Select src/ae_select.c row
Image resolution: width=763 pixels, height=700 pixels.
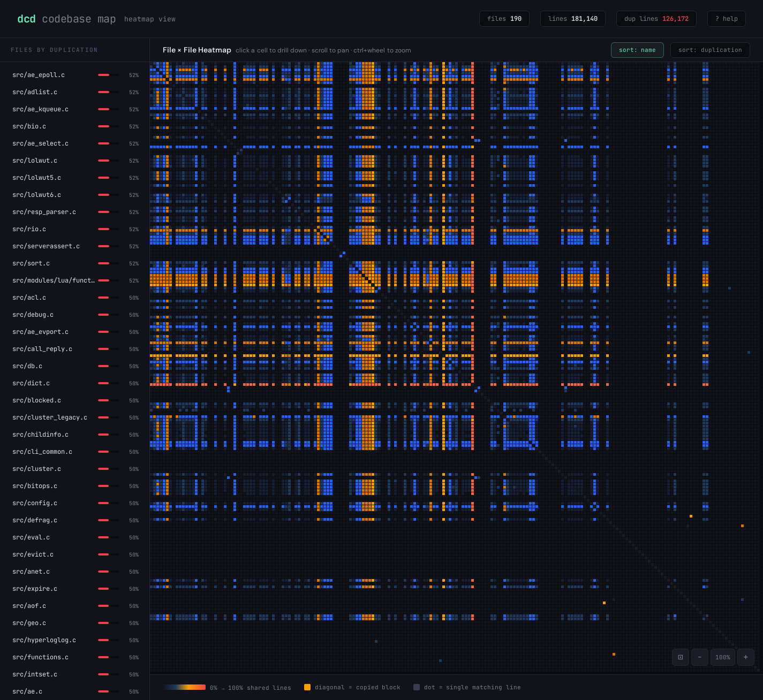point(75,143)
